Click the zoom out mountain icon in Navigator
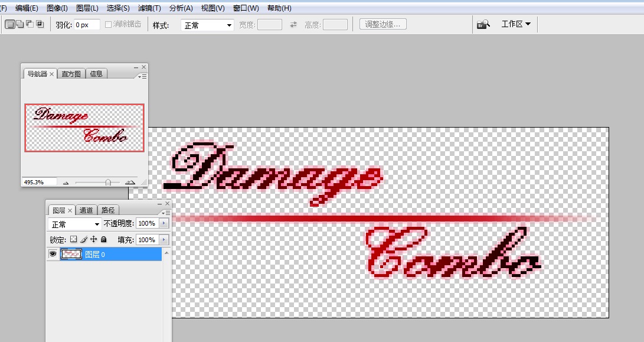The image size is (644, 342). click(66, 183)
